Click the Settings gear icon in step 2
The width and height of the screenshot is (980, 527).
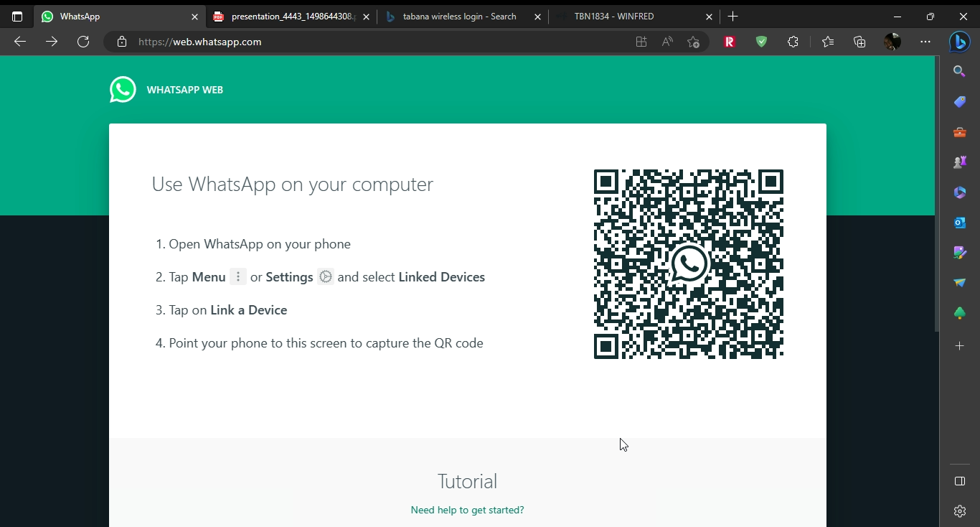tap(326, 276)
